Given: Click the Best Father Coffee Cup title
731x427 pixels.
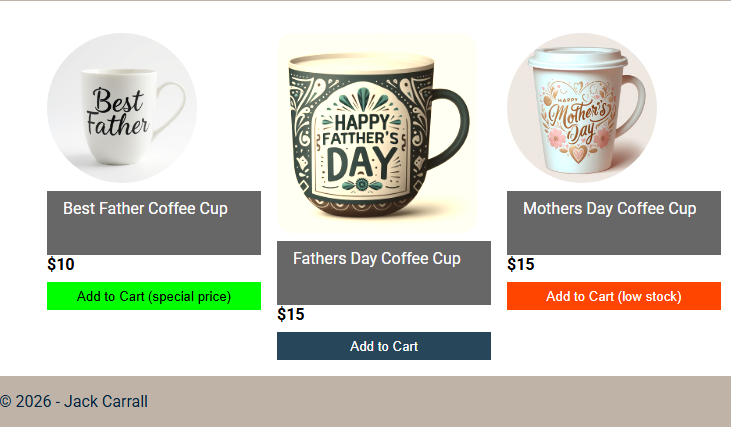Looking at the screenshot, I should click(145, 208).
